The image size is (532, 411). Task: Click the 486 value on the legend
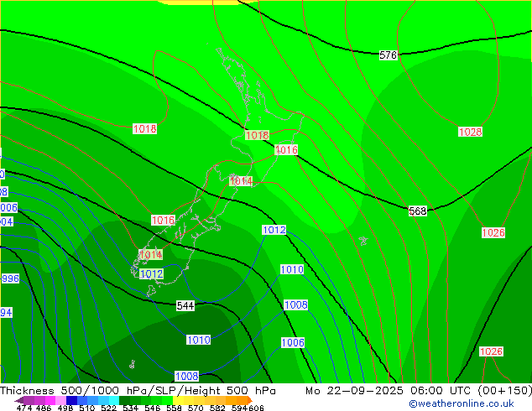[44, 408]
